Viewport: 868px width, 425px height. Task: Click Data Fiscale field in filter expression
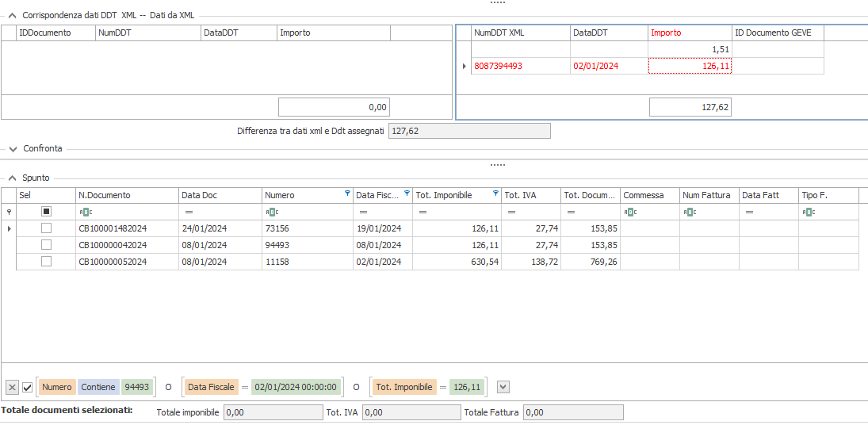pos(211,388)
